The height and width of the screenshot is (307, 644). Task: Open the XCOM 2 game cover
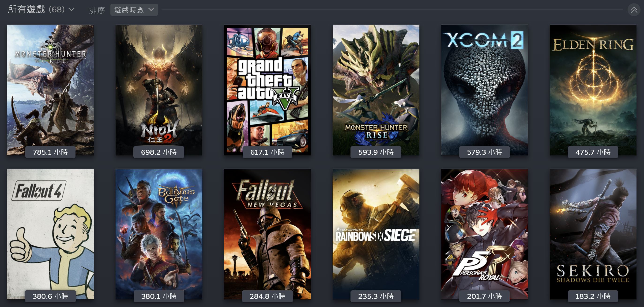pyautogui.click(x=484, y=90)
